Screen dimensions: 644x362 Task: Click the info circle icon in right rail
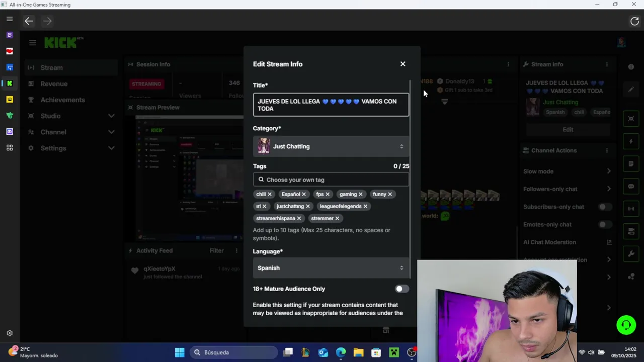[631, 67]
